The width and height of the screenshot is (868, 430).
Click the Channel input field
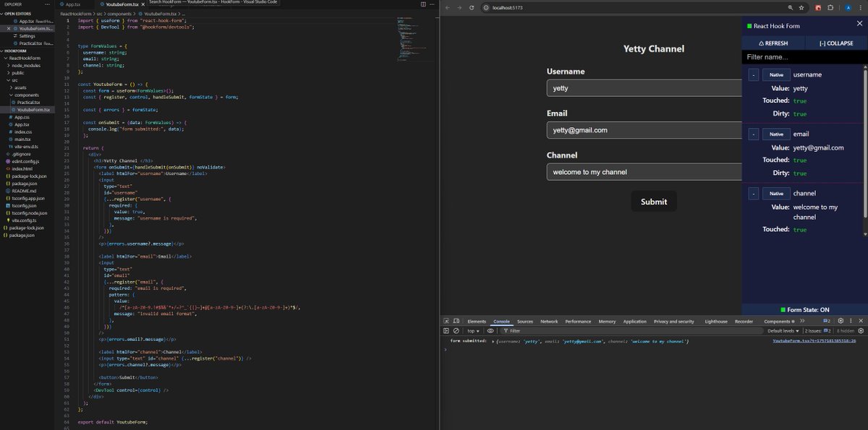click(x=644, y=172)
